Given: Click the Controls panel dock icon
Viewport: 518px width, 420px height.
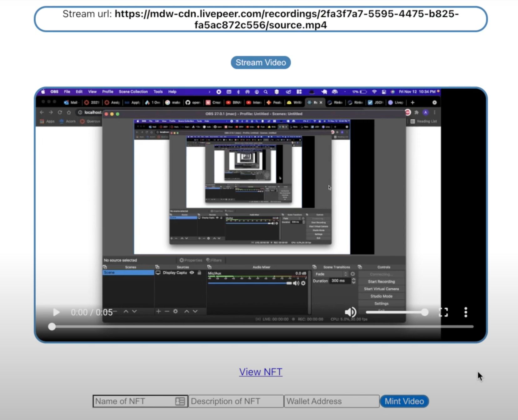Looking at the screenshot, I should (360, 267).
